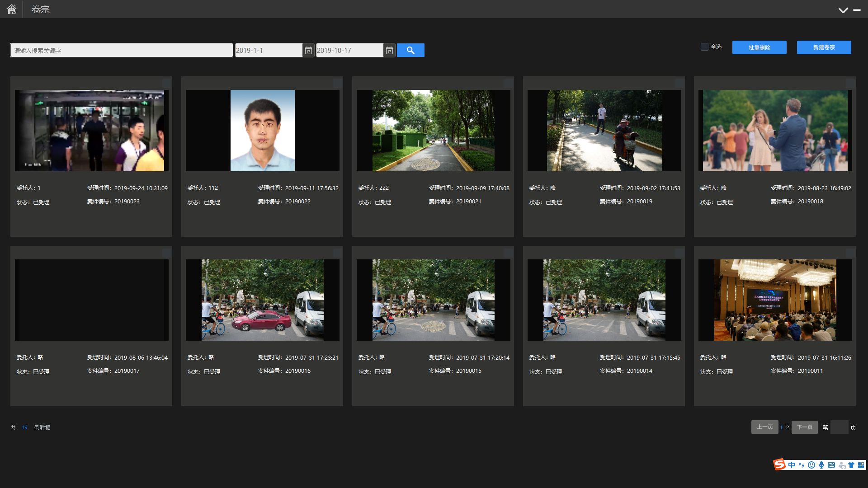Select page 2 in pagination

[788, 427]
